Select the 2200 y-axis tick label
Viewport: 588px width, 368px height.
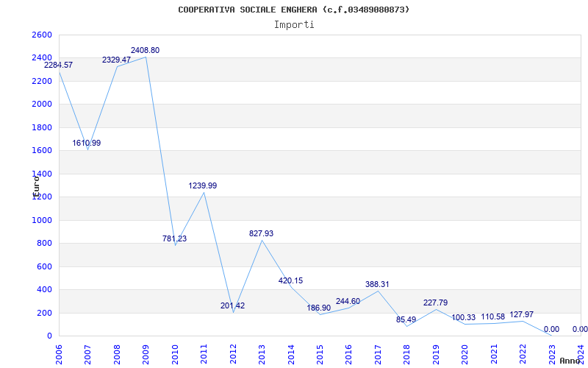42,81
